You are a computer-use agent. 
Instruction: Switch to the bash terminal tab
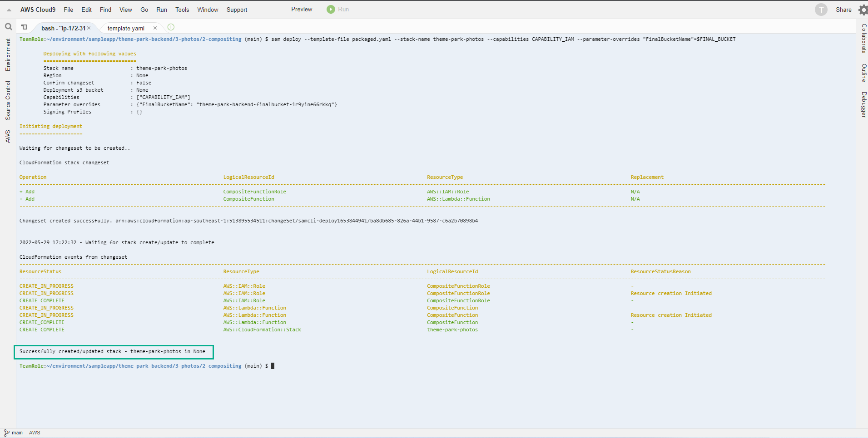(x=63, y=28)
